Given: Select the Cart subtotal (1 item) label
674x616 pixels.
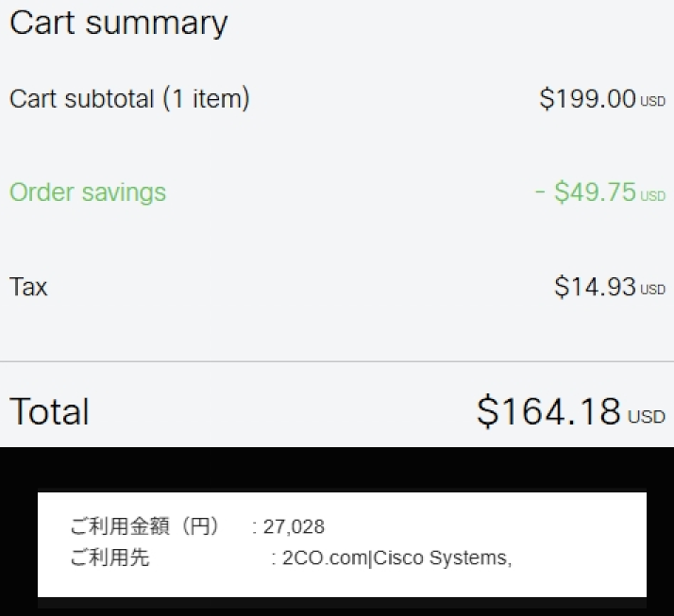Looking at the screenshot, I should pyautogui.click(x=129, y=98).
